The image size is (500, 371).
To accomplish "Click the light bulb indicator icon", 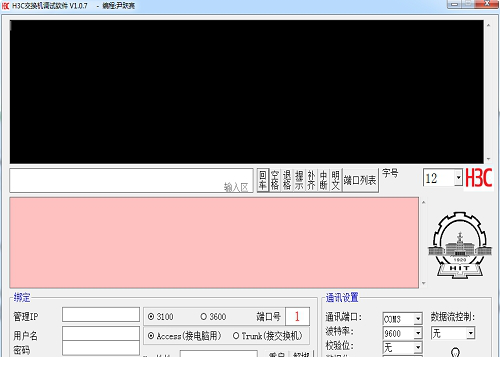I will click(455, 352).
